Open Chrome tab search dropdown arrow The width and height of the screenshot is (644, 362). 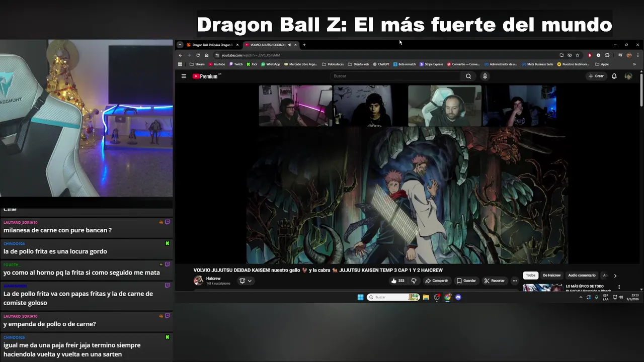[x=180, y=45]
